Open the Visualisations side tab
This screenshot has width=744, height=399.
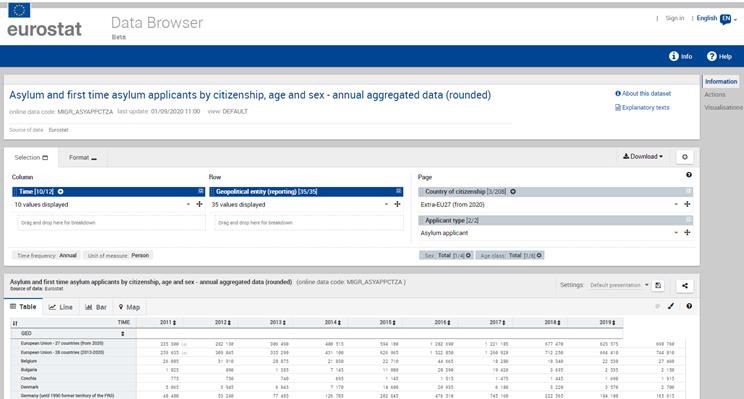coord(723,108)
